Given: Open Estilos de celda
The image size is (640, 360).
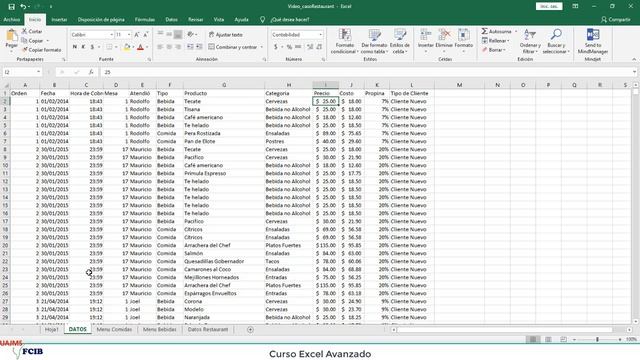Looking at the screenshot, I should tap(400, 41).
